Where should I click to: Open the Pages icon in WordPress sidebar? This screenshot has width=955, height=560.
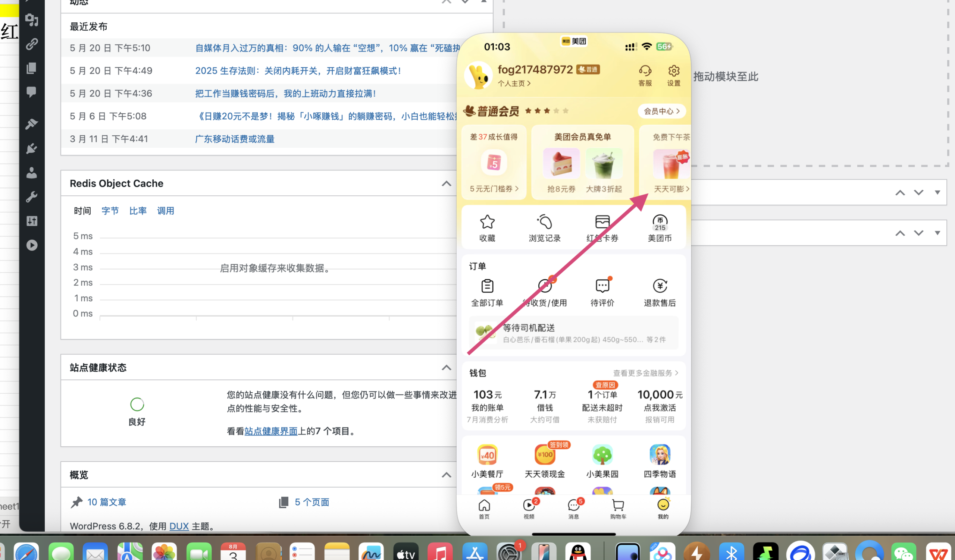[x=32, y=68]
